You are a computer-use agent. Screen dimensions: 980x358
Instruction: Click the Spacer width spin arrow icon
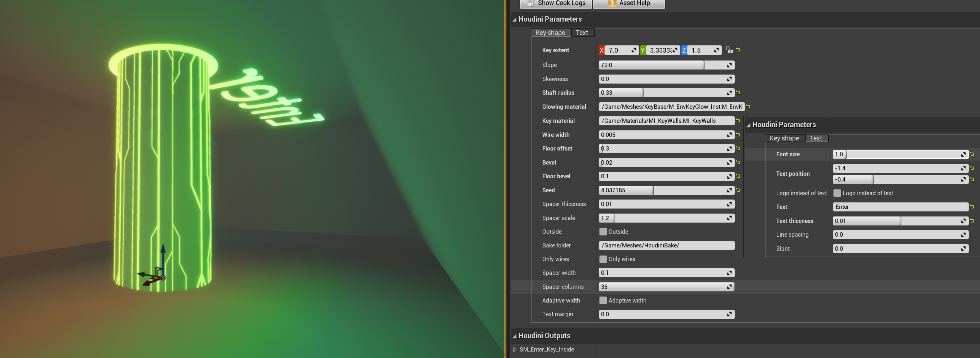[x=729, y=273]
